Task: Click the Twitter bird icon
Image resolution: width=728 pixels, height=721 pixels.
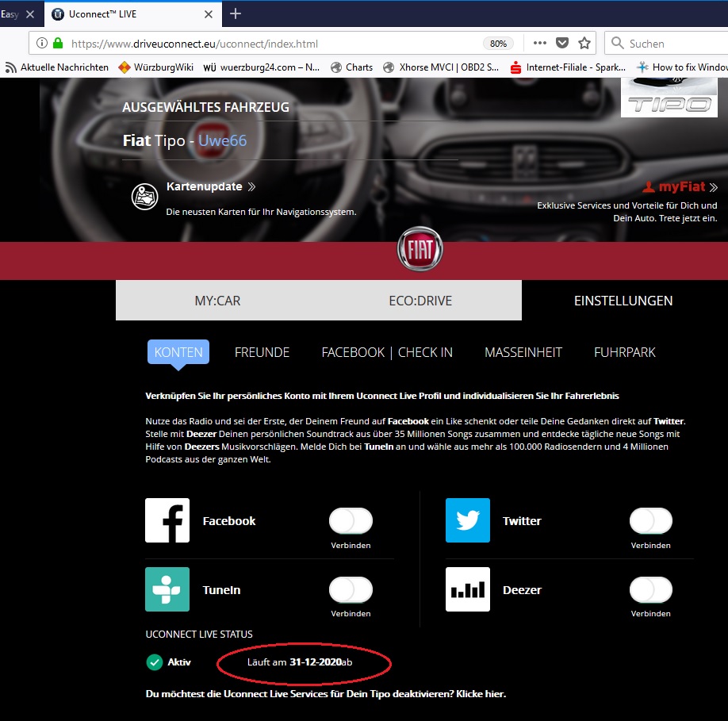Action: pyautogui.click(x=468, y=520)
